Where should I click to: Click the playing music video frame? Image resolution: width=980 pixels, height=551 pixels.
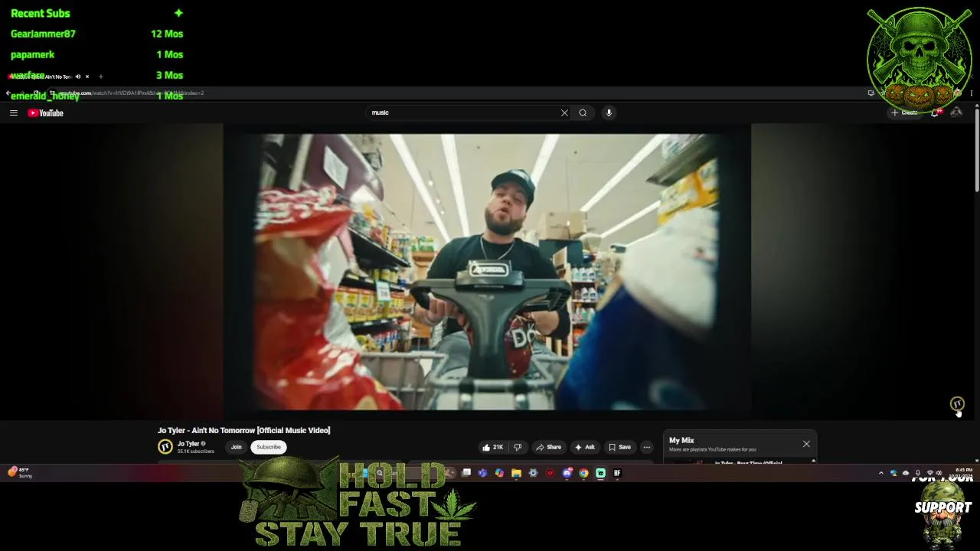tap(487, 272)
